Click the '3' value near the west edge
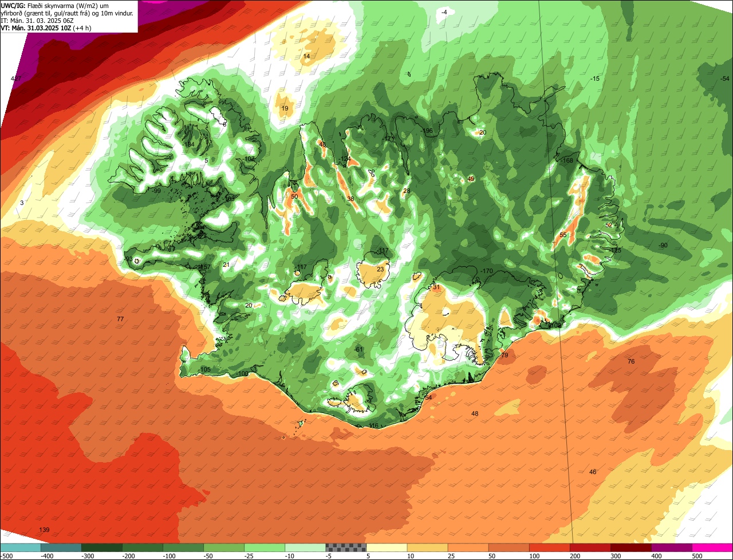 22,203
